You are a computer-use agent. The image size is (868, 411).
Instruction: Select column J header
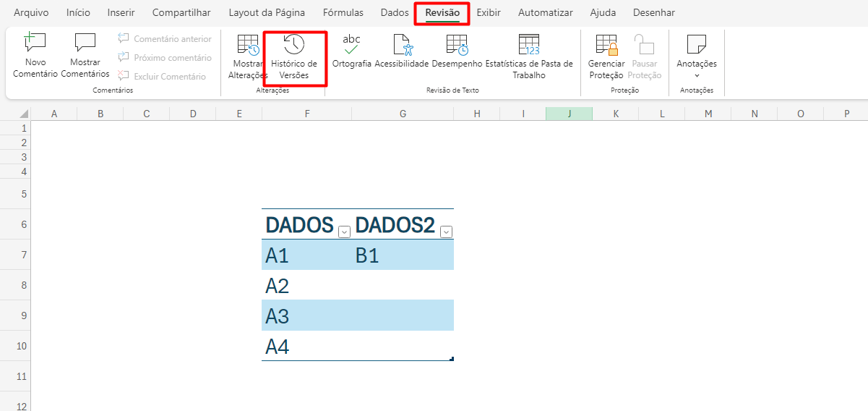tap(570, 114)
